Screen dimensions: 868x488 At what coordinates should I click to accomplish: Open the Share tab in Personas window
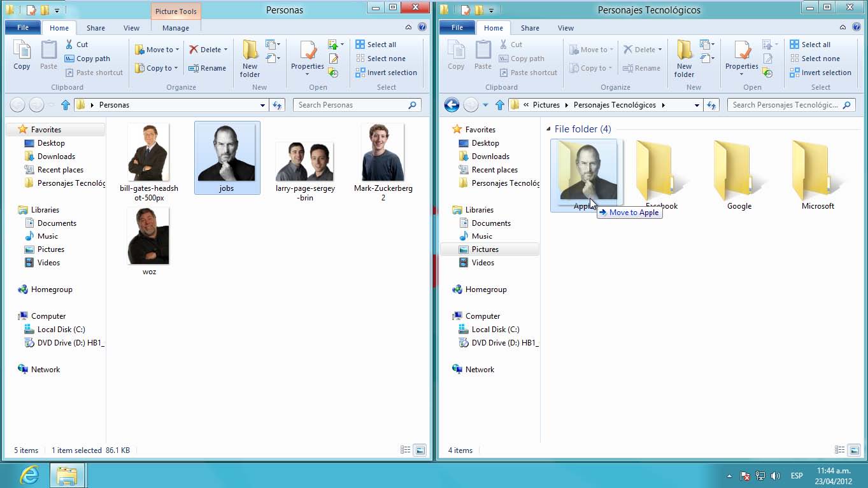(96, 28)
